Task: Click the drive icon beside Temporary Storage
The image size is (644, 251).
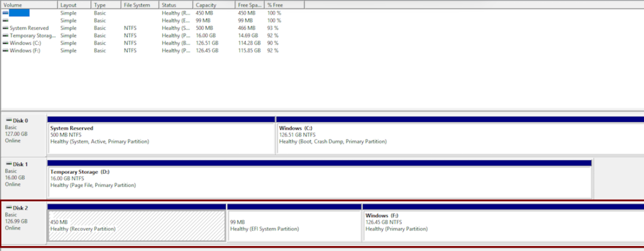Action: pos(5,36)
